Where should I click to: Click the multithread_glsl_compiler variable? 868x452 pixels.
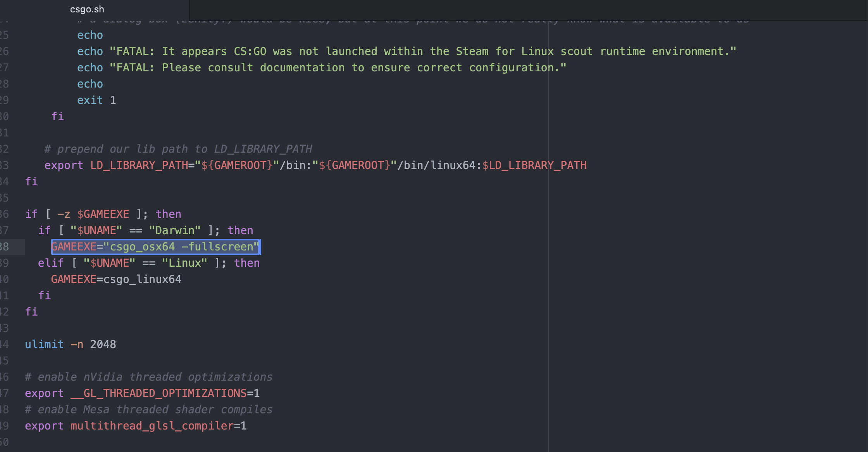point(152,426)
